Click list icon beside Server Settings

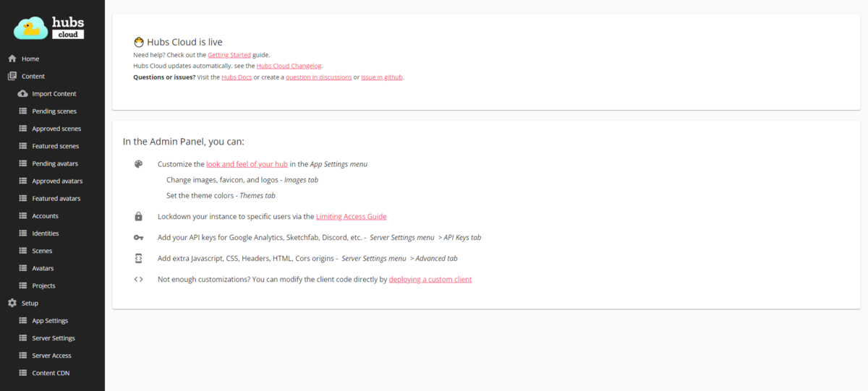pos(22,338)
